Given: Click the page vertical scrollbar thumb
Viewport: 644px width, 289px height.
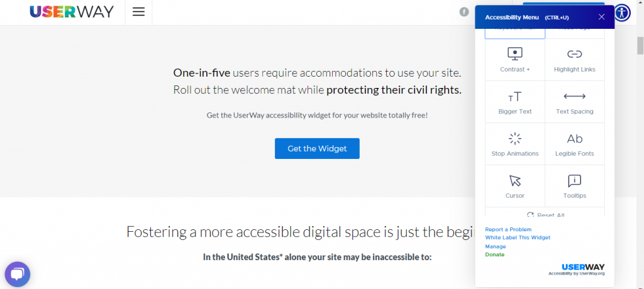Looking at the screenshot, I should click(x=640, y=45).
